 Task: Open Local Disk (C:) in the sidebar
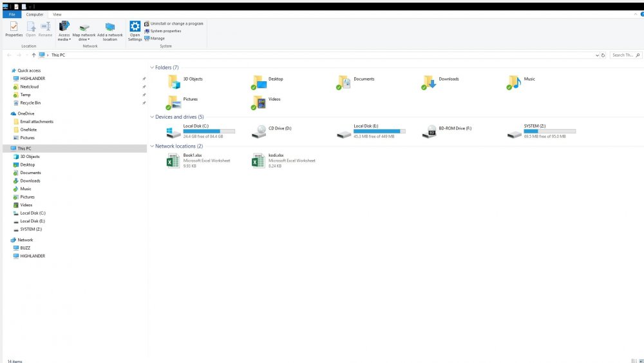point(33,213)
